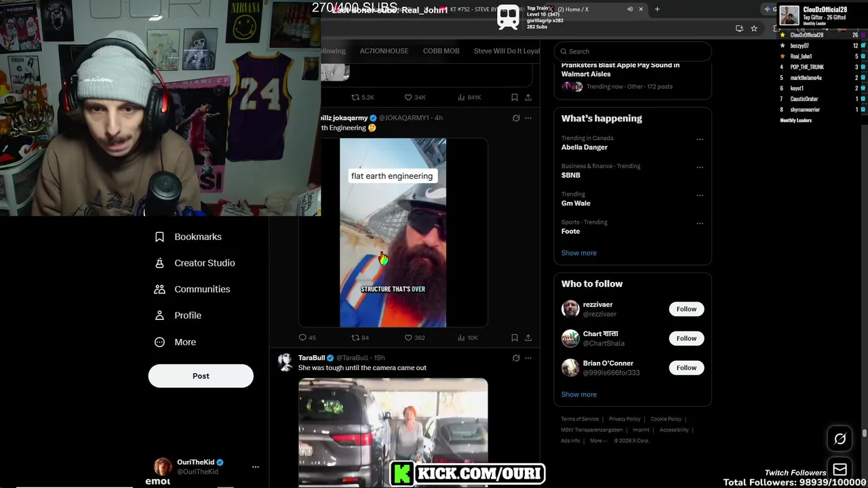Reply to the flat earth engineering post
Screen dimensions: 868x488
pos(307,338)
